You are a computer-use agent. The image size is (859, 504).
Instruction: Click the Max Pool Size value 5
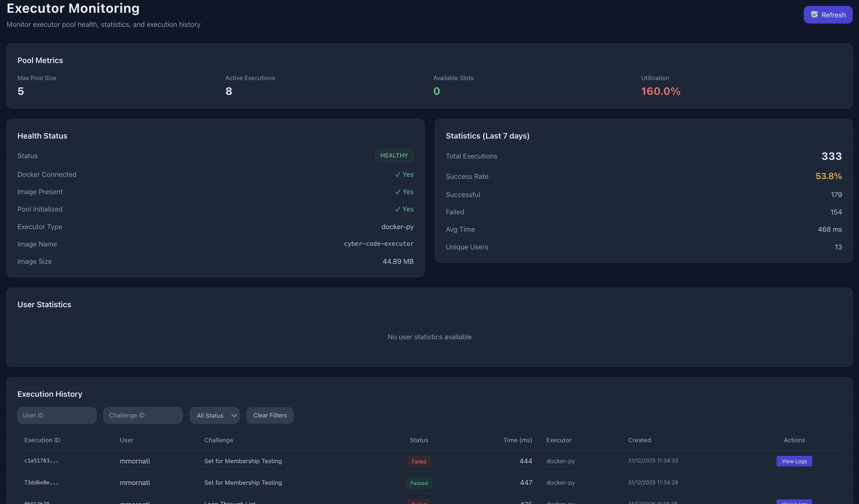coord(21,91)
